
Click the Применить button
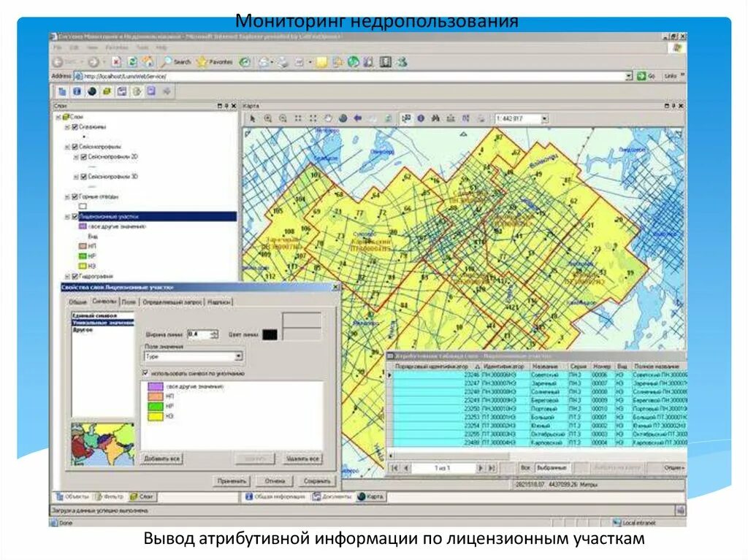point(232,481)
